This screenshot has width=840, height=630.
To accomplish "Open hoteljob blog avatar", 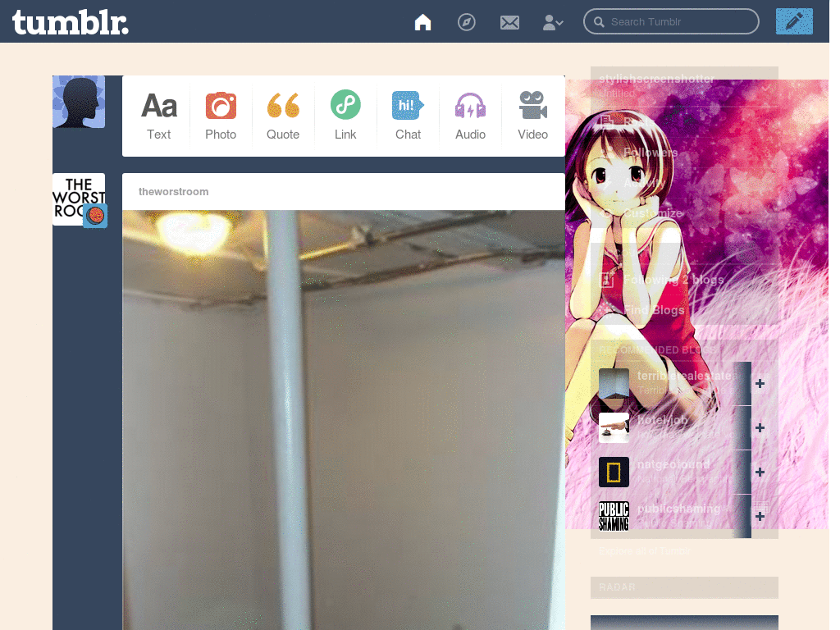I will [x=614, y=427].
